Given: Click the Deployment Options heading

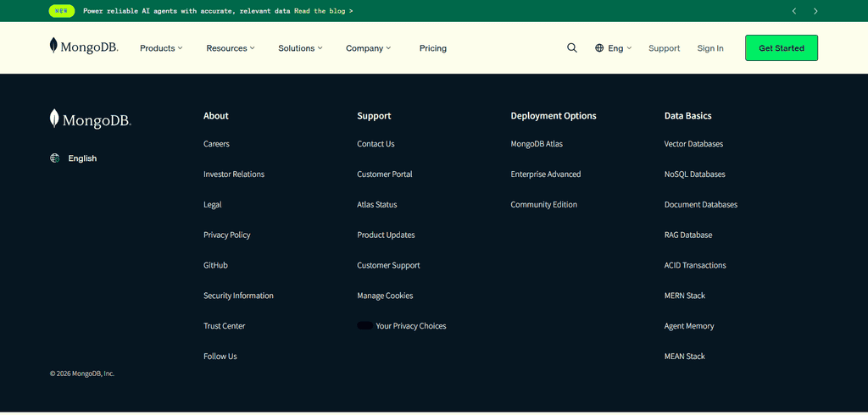Looking at the screenshot, I should click(554, 116).
